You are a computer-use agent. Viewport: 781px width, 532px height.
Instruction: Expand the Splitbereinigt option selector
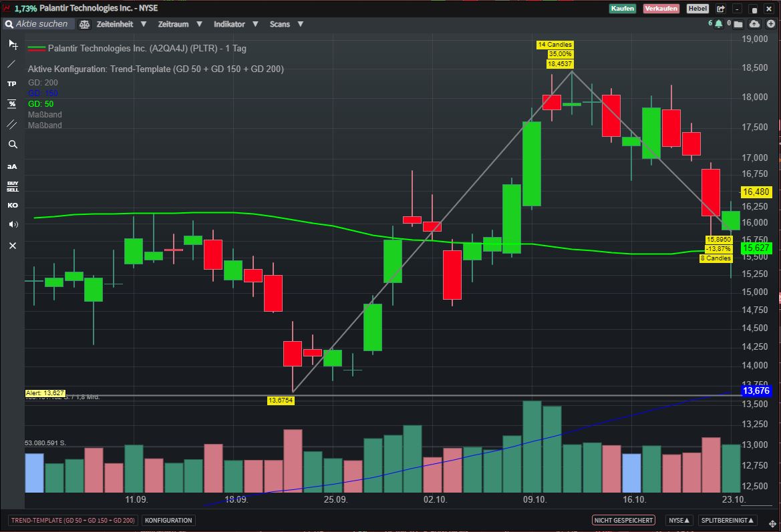[727, 520]
